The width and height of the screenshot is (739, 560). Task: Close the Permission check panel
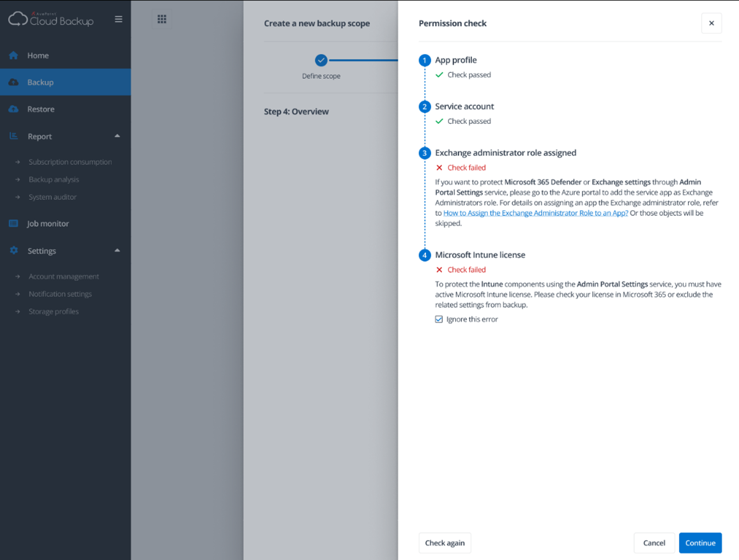point(711,23)
